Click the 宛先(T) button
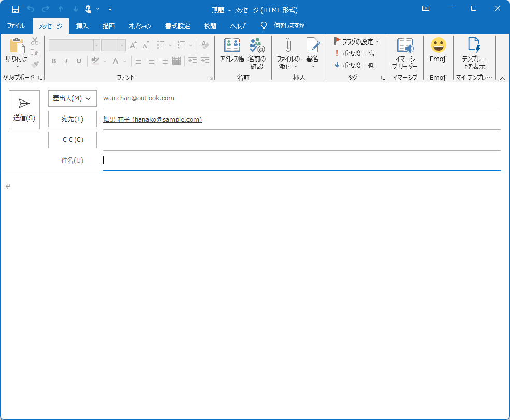The image size is (510, 420). [72, 119]
